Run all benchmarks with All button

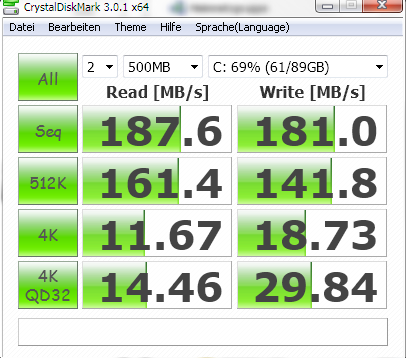48,77
